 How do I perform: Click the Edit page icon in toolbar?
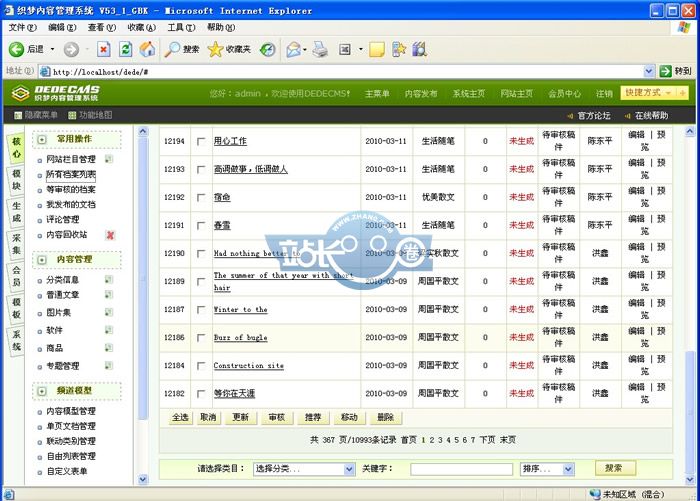click(x=345, y=49)
